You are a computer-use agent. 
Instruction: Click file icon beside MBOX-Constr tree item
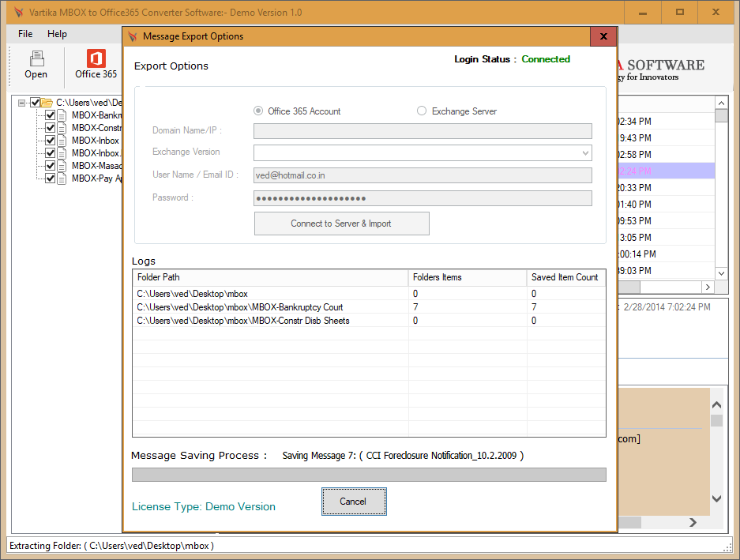[x=62, y=128]
